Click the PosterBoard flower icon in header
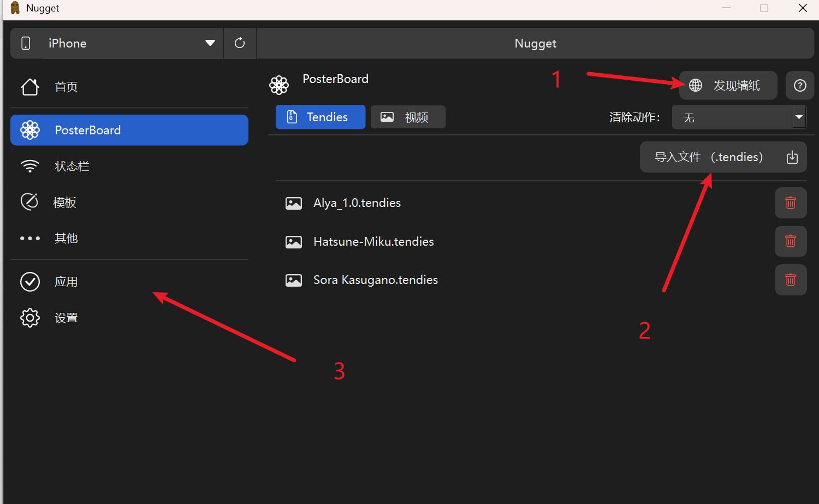Image resolution: width=819 pixels, height=504 pixels. tap(279, 85)
